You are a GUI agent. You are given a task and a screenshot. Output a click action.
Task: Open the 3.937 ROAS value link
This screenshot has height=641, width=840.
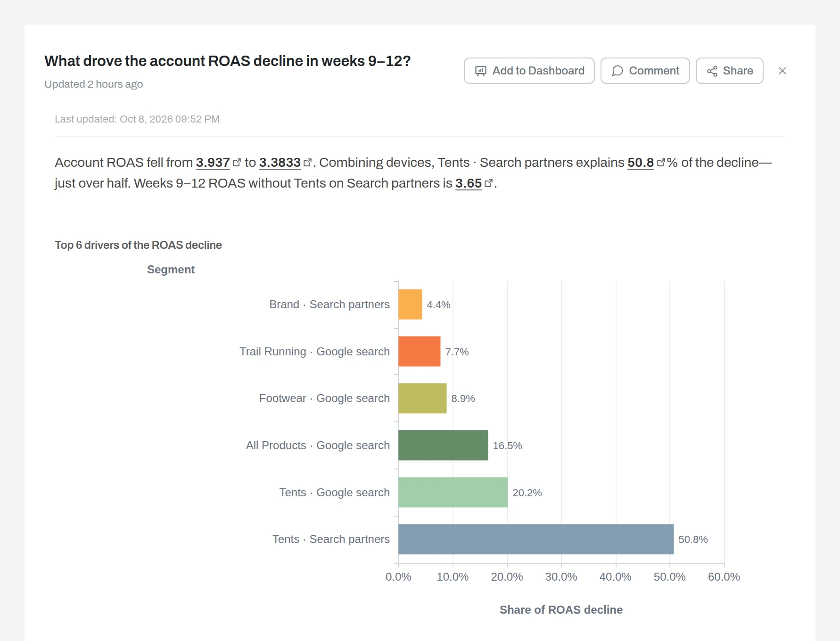[213, 163]
